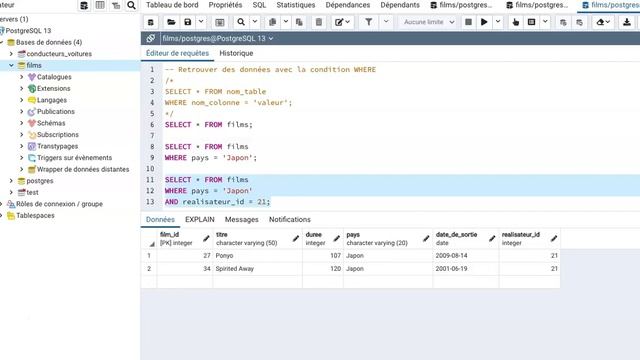Expand the test database node

coord(11,192)
